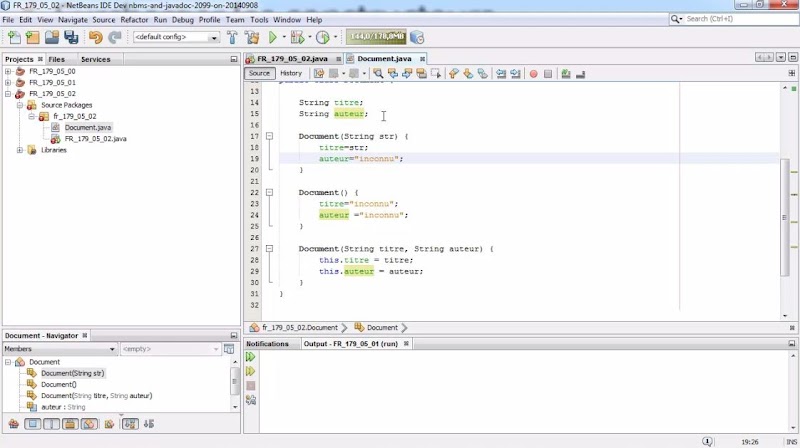Close the Document.java editor tab

[x=422, y=59]
